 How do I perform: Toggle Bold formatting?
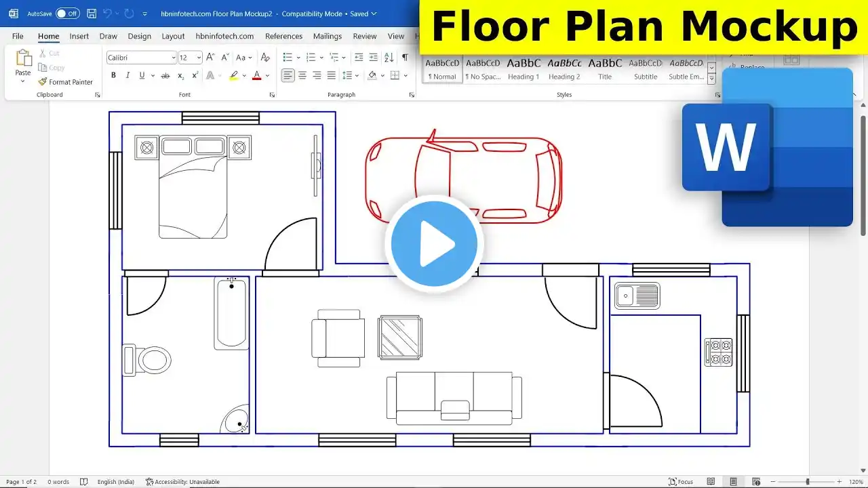(x=113, y=75)
